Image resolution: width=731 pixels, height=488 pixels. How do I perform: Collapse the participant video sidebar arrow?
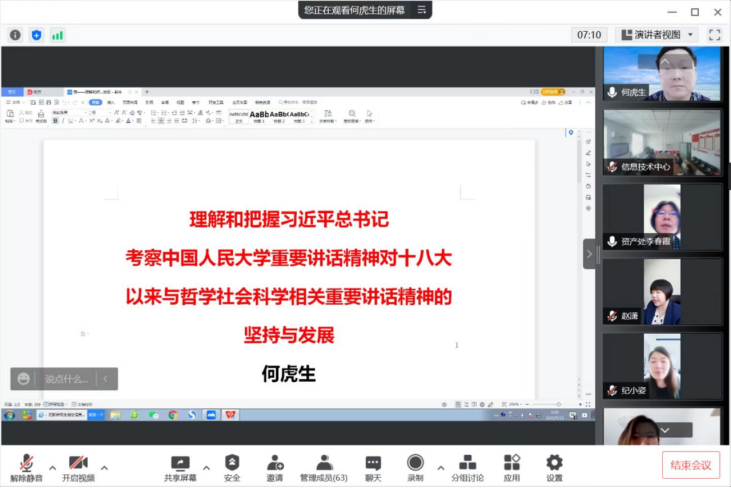coord(589,254)
